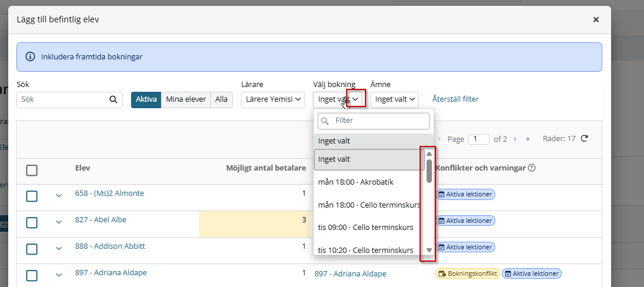Click the refresh icon beside Rader: 17
644x287 pixels.
pos(584,139)
